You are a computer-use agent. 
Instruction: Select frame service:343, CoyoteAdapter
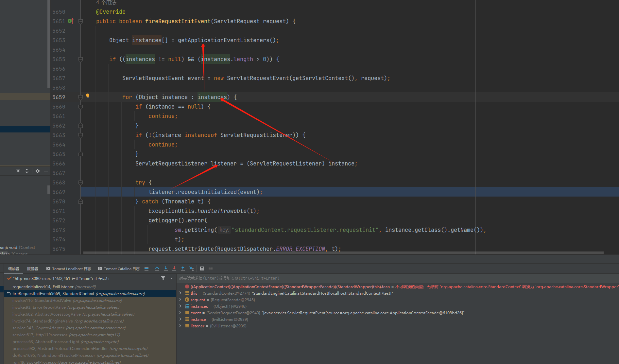pyautogui.click(x=90, y=328)
